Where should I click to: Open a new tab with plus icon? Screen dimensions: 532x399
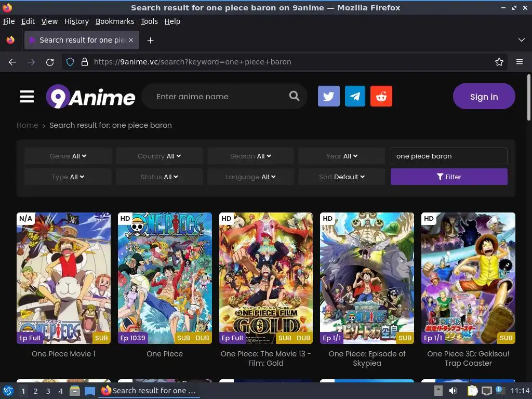[x=150, y=41]
